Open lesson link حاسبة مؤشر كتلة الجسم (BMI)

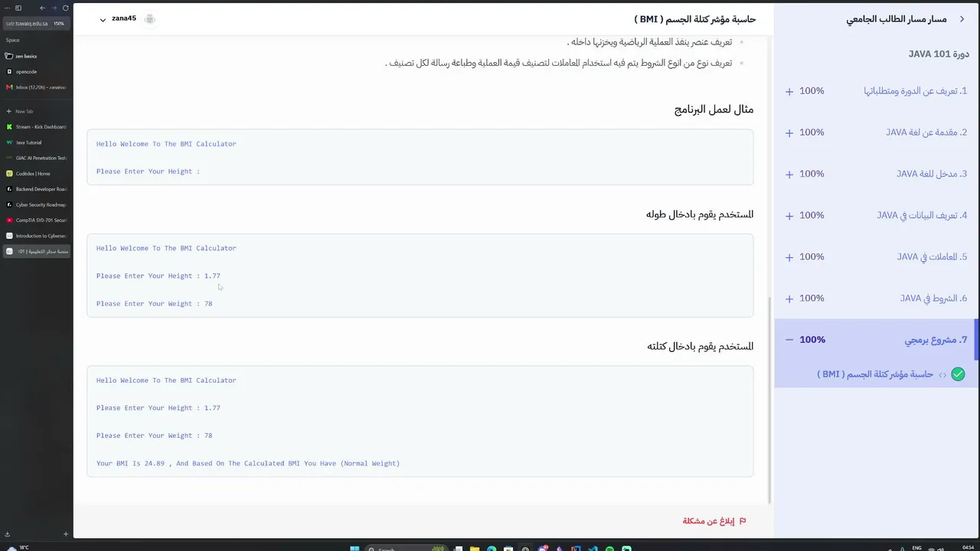click(x=875, y=374)
